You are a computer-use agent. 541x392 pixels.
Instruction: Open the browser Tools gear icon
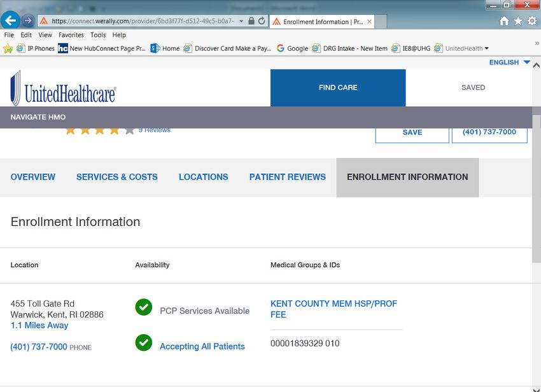click(532, 21)
